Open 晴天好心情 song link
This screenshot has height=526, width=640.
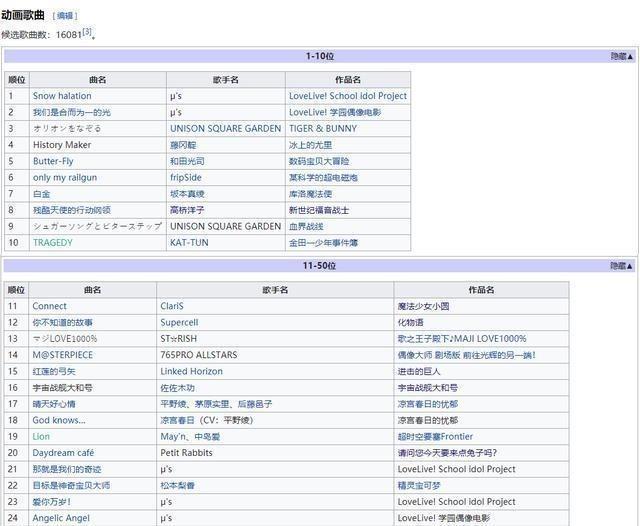(x=54, y=404)
